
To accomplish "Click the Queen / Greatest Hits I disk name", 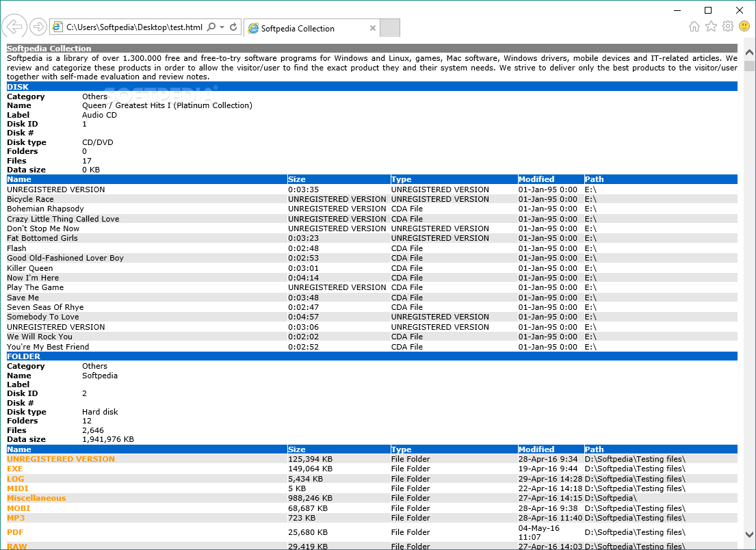I will 168,105.
